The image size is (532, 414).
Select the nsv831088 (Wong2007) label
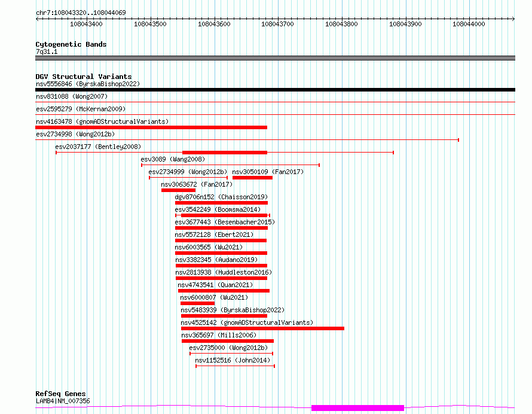[x=72, y=96]
